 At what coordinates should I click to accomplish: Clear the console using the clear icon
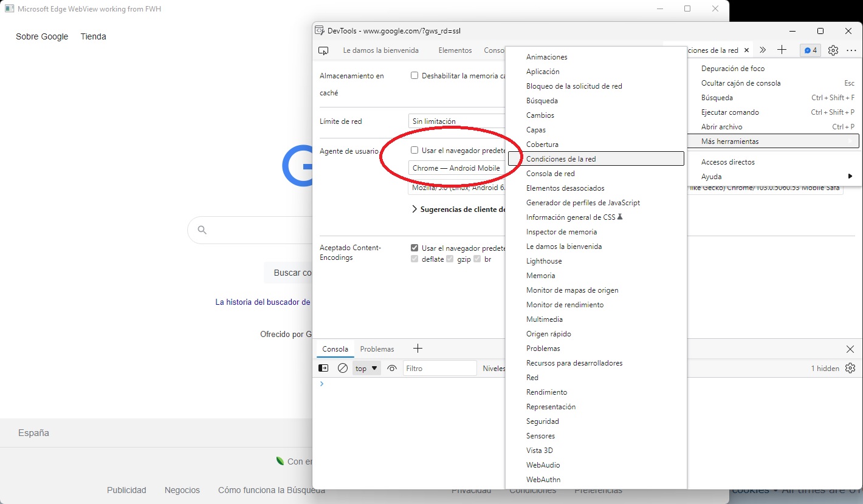pyautogui.click(x=343, y=368)
